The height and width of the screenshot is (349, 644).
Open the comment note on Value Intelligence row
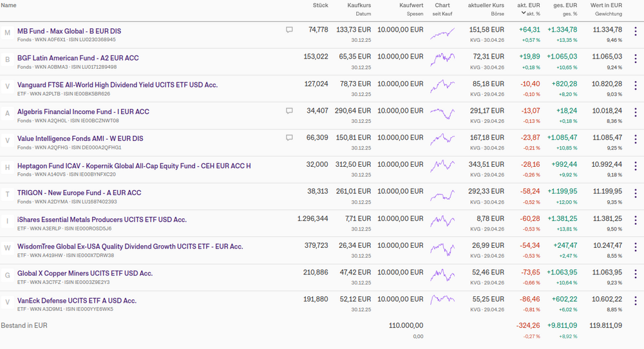[x=289, y=138]
